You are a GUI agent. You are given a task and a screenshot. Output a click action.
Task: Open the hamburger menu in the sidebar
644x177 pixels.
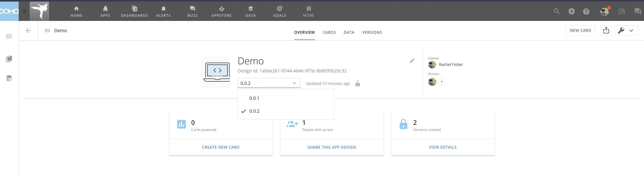coord(9,36)
